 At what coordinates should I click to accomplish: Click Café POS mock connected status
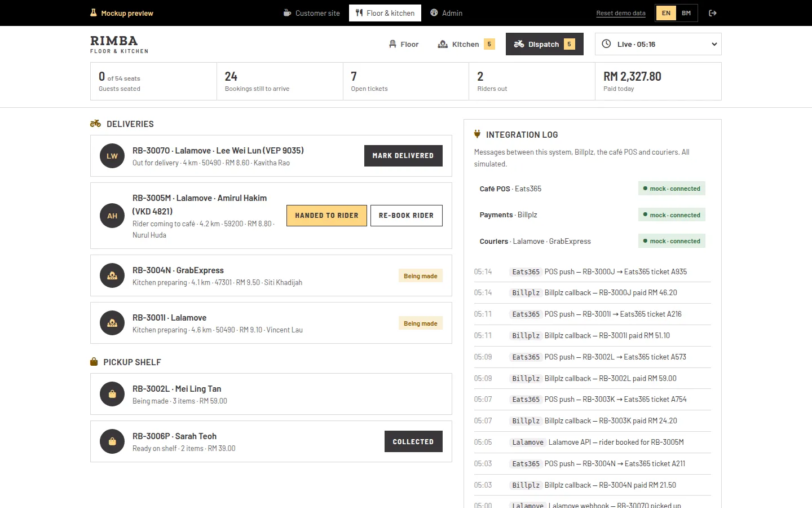click(672, 189)
